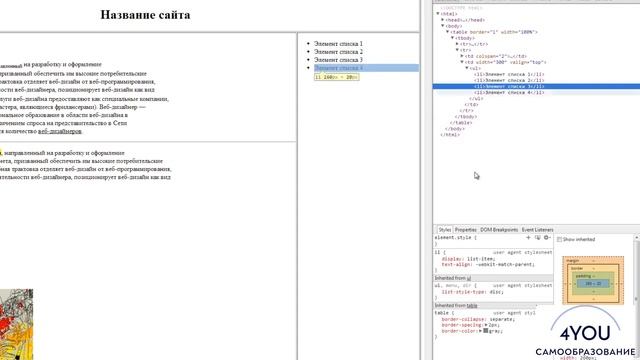Click the padding label in box model
The image size is (640, 360).
[x=583, y=276]
